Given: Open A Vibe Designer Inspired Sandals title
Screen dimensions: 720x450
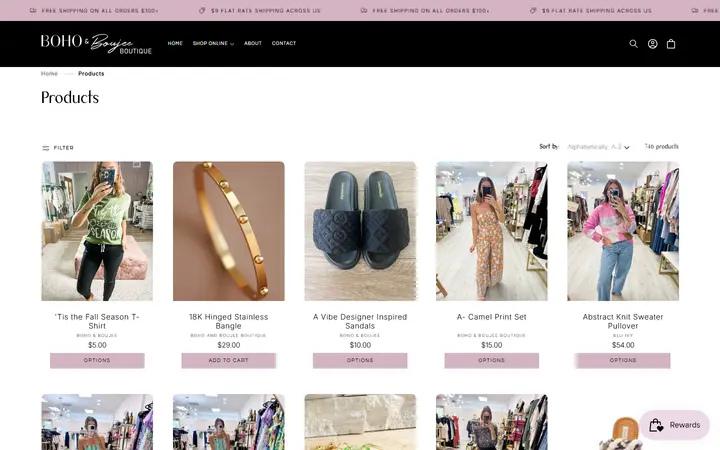Looking at the screenshot, I should click(x=360, y=321).
